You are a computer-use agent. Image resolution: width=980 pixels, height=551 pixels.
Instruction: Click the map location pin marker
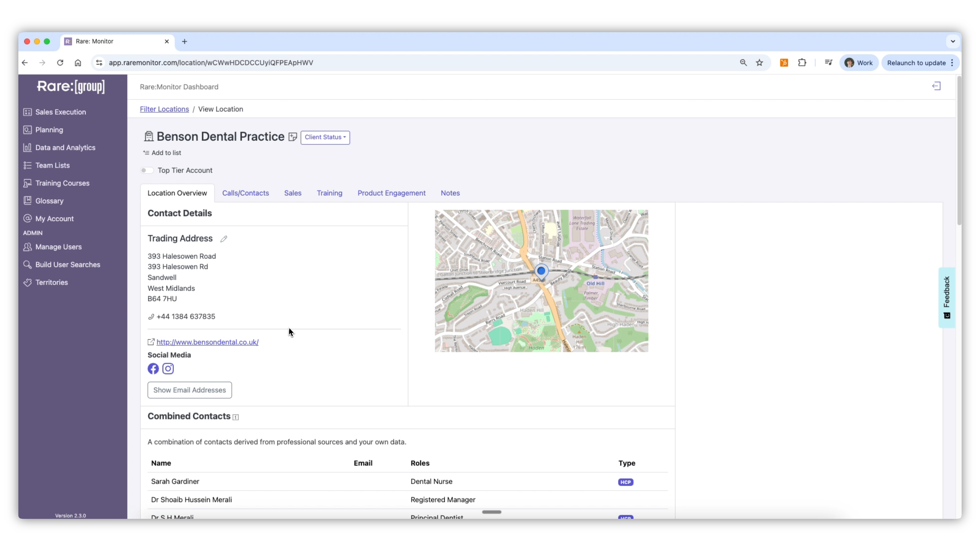click(x=541, y=271)
